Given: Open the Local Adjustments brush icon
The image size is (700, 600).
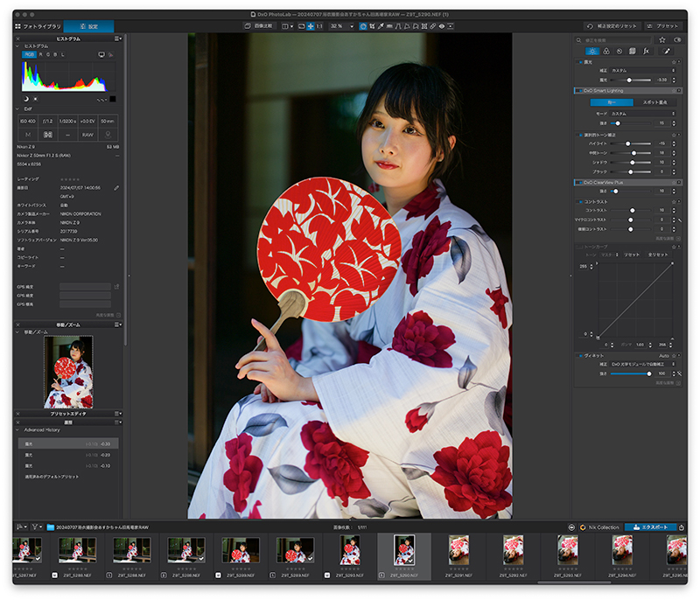Looking at the screenshot, I should click(x=667, y=52).
